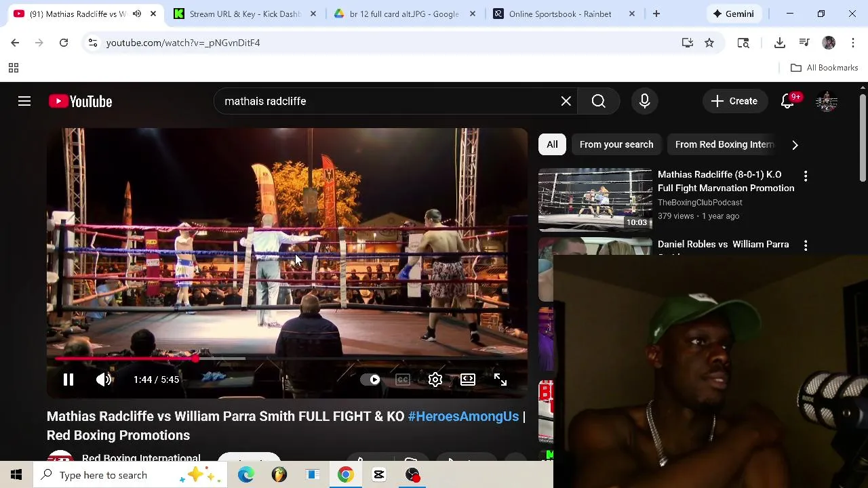View site information icon in the address bar
The width and height of the screenshot is (868, 488).
[93, 43]
